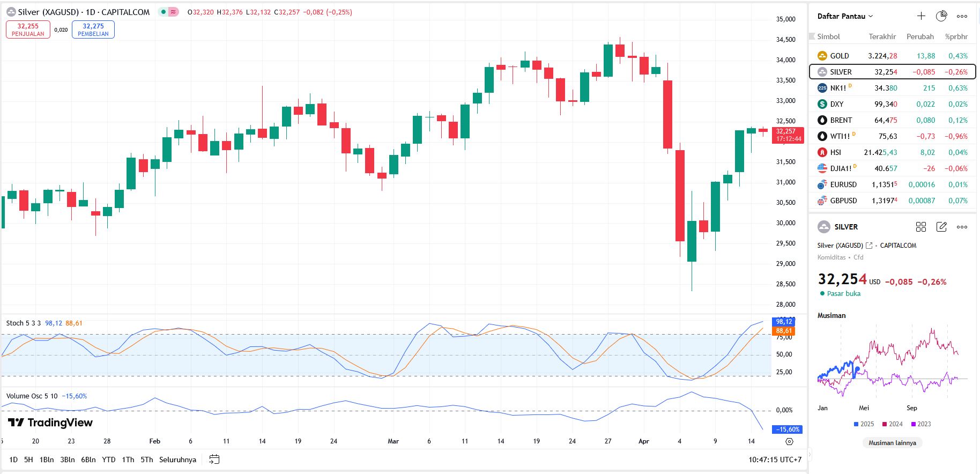This screenshot has height=474, width=980.
Task: Open the timezone menu showing UTC+7
Action: [775, 460]
